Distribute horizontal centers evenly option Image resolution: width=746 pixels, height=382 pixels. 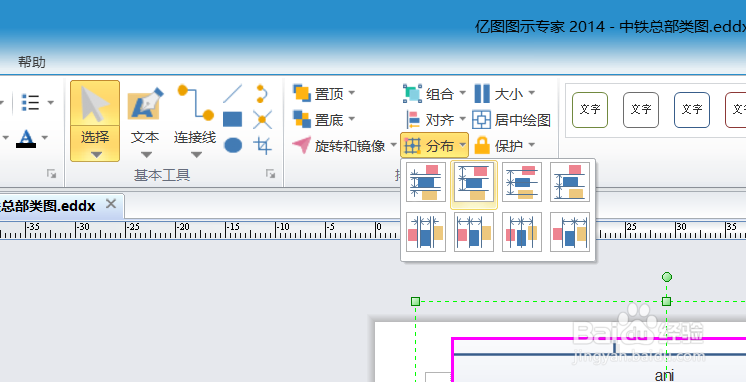pyautogui.click(x=522, y=232)
